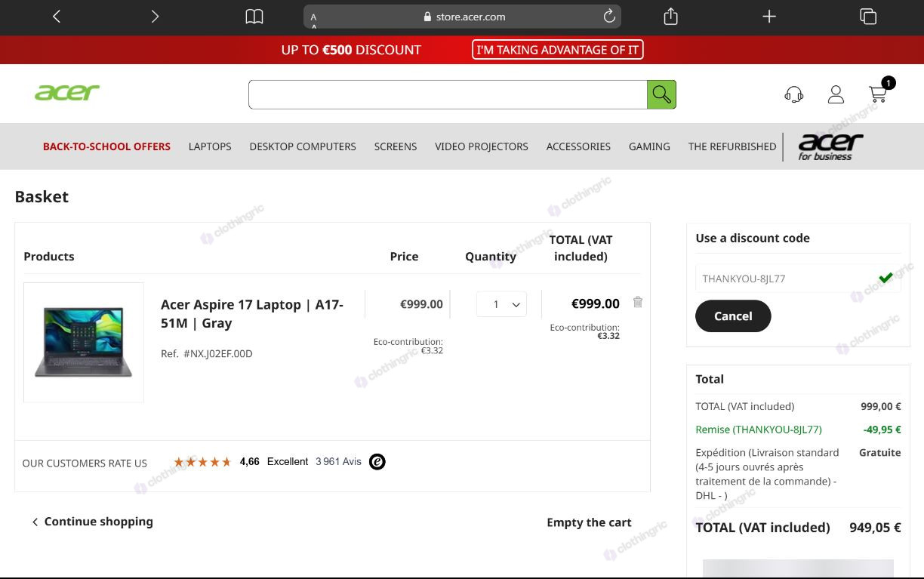Reload the page with refresh icon

(609, 17)
